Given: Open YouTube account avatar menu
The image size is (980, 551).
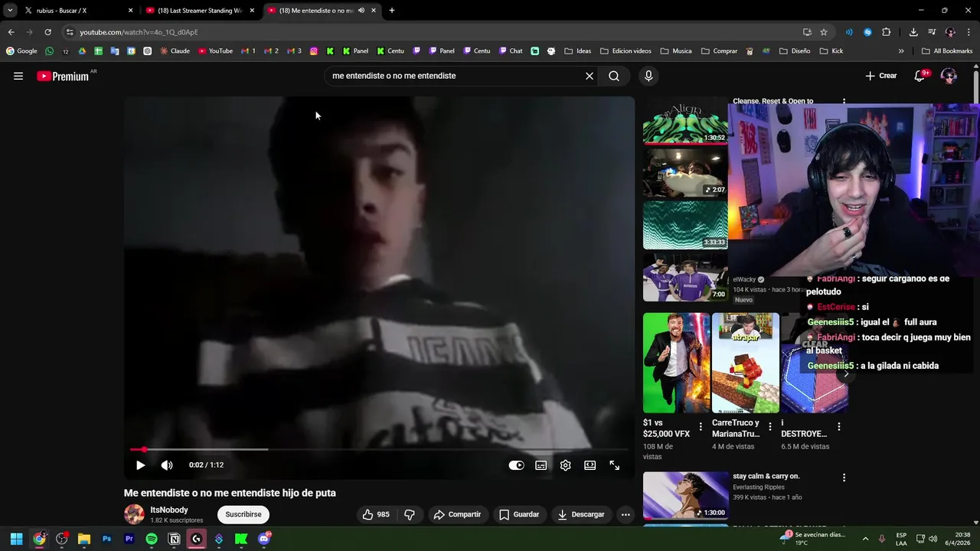Looking at the screenshot, I should point(949,76).
